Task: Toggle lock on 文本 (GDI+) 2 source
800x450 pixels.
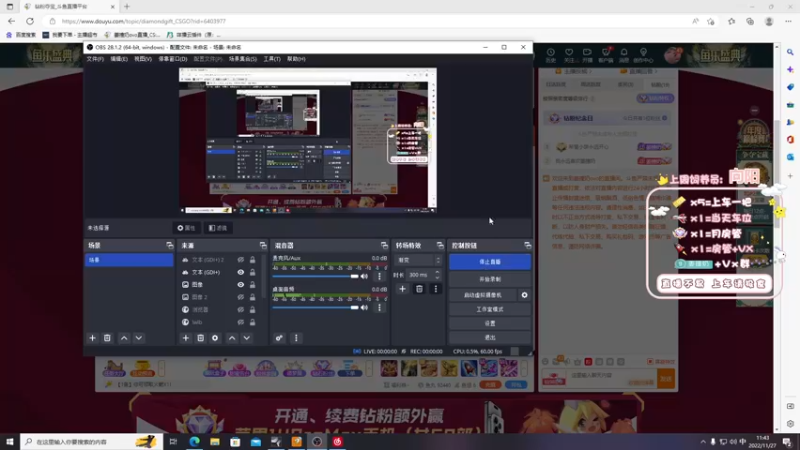Action: click(252, 260)
